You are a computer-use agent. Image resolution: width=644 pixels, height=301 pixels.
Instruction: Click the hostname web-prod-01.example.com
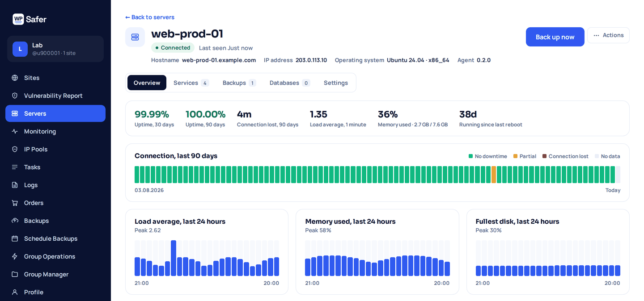coord(219,60)
